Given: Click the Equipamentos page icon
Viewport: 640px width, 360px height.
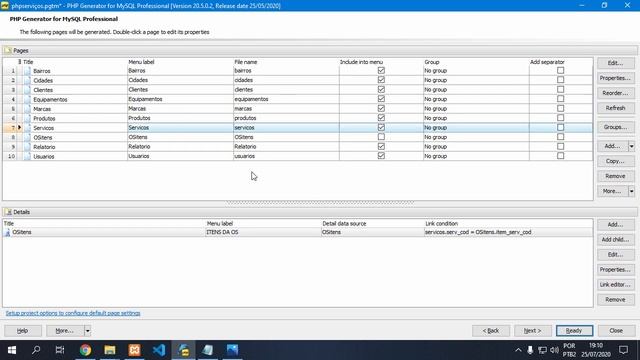Looking at the screenshot, I should click(27, 99).
